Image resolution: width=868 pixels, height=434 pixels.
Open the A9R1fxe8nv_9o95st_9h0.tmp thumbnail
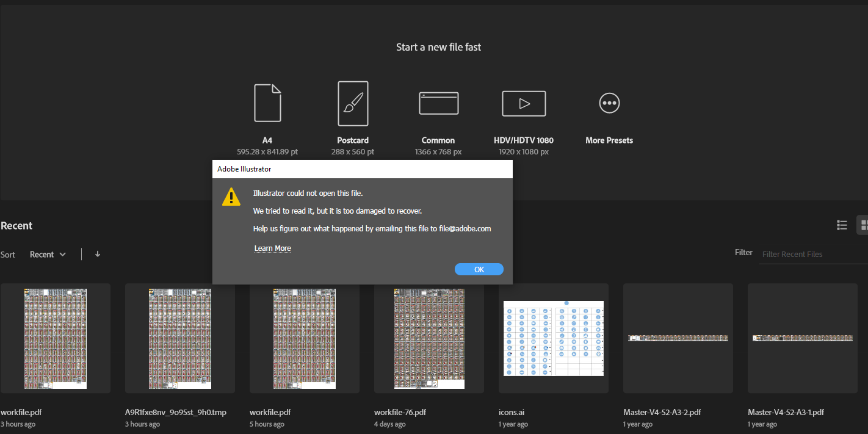pos(180,338)
